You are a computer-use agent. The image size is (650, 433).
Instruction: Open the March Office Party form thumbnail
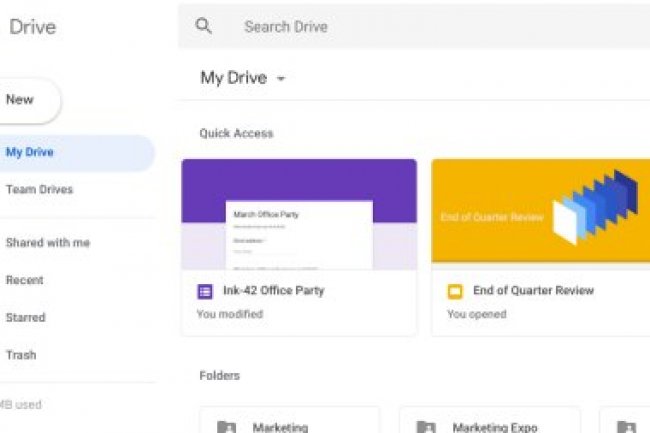click(x=299, y=215)
